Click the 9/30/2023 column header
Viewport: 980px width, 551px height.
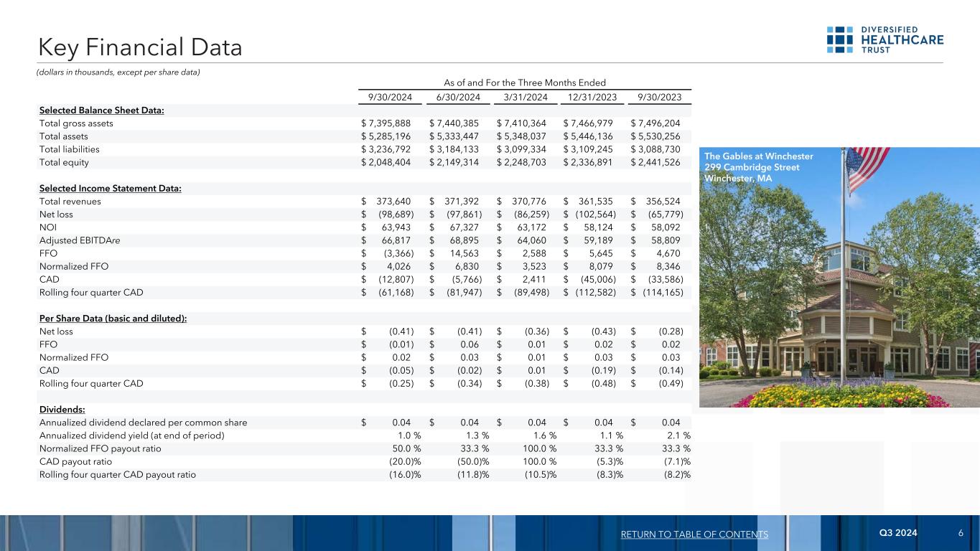pyautogui.click(x=658, y=98)
